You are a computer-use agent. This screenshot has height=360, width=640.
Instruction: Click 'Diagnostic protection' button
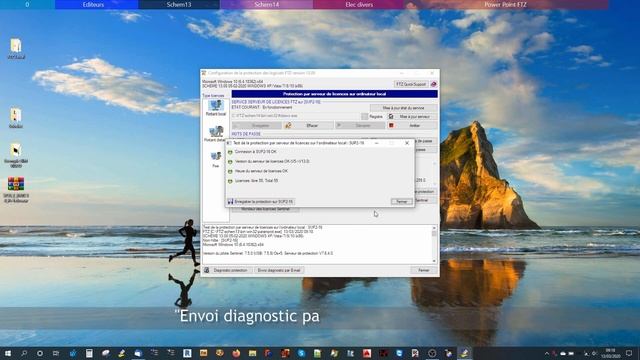[x=227, y=270]
